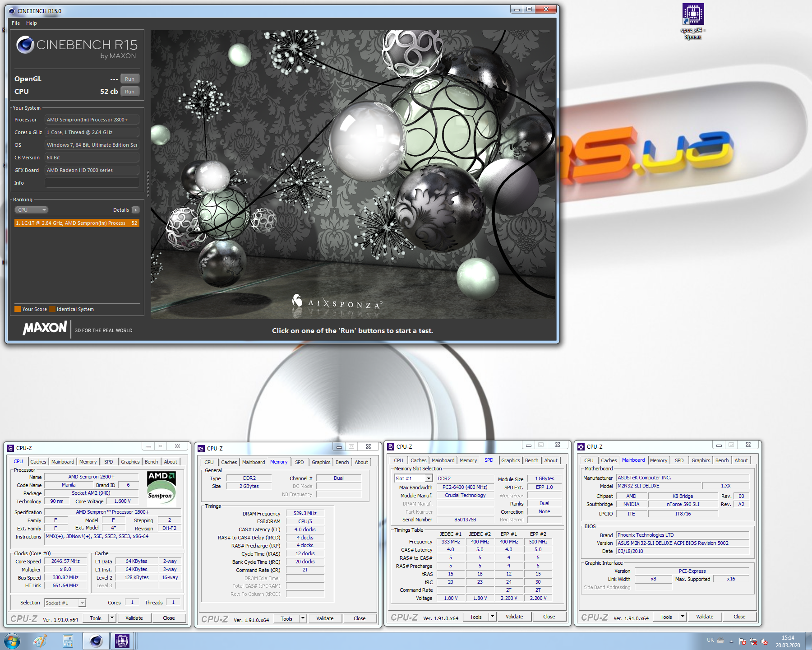This screenshot has height=650, width=812.
Task: Open Caches tab in first CPU-Z window
Action: tap(38, 462)
